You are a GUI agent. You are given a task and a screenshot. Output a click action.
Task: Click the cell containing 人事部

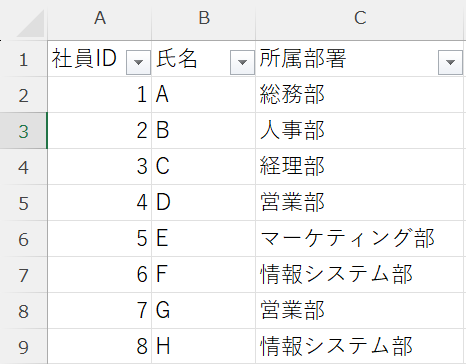coord(361,131)
